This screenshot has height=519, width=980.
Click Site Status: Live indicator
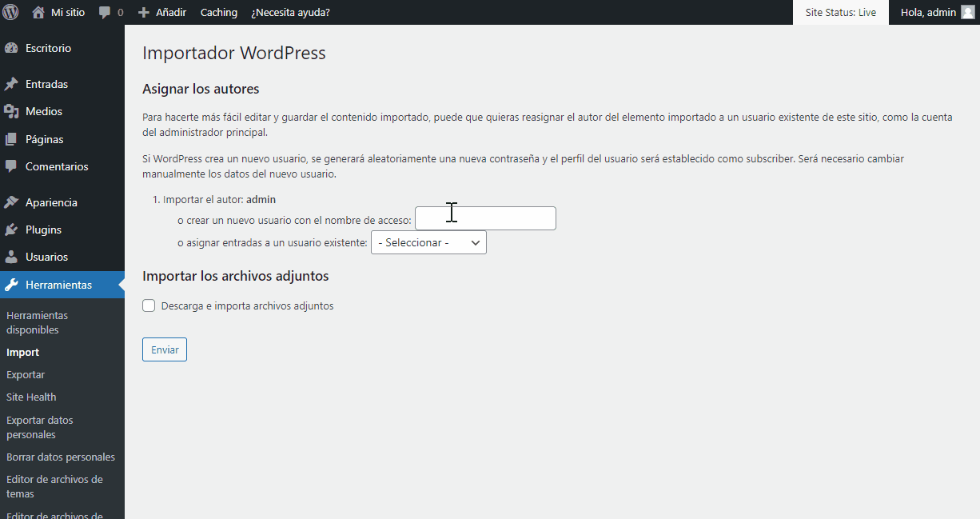click(841, 12)
